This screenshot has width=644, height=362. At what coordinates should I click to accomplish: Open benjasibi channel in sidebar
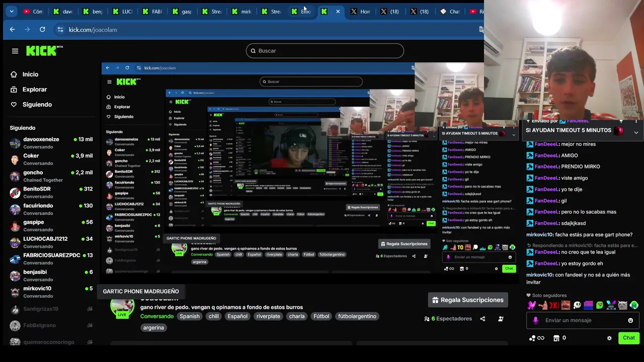click(x=51, y=276)
